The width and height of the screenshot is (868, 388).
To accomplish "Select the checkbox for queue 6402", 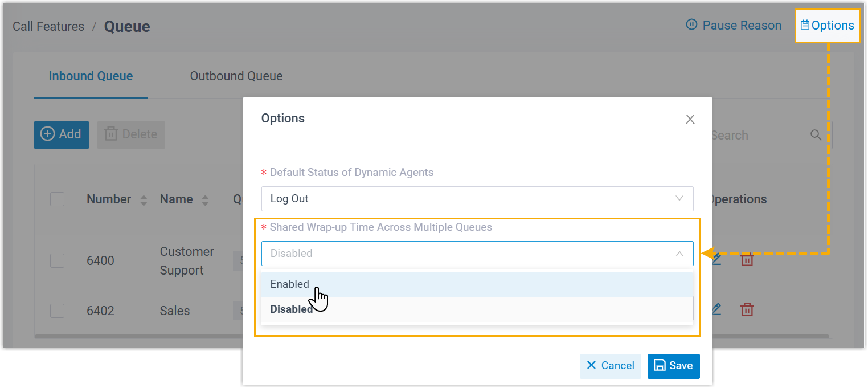I will (57, 311).
